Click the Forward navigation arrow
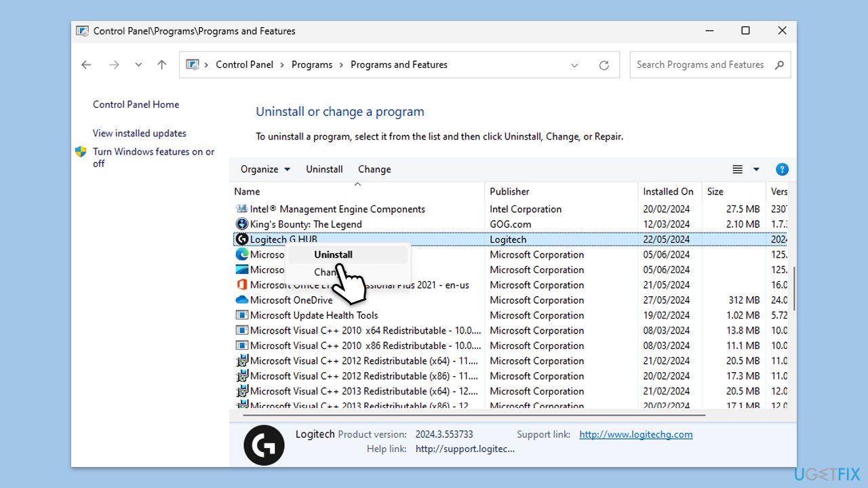The image size is (868, 488). point(114,65)
